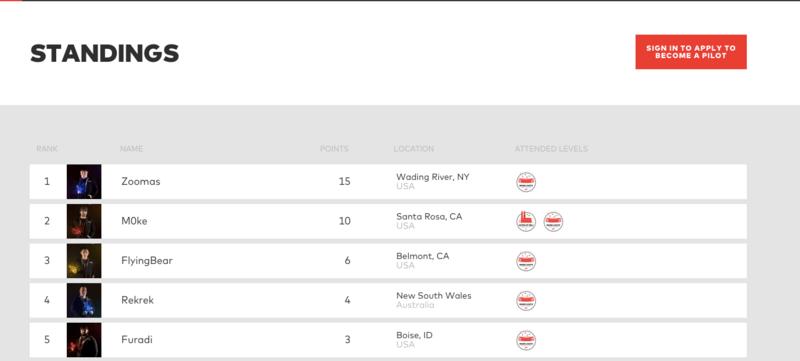Open Rekrek's pilot profile photo
Viewport: 800px width, 361px height.
tap(84, 300)
